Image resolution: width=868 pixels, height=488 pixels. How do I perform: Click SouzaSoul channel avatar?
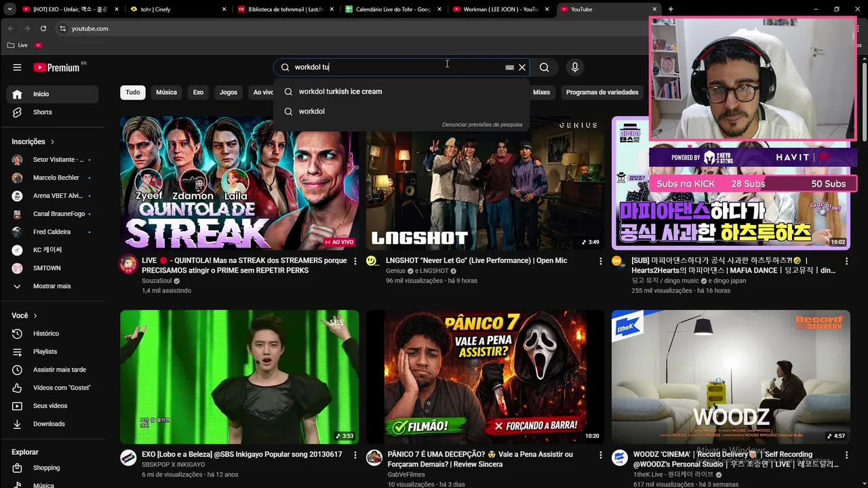(128, 264)
